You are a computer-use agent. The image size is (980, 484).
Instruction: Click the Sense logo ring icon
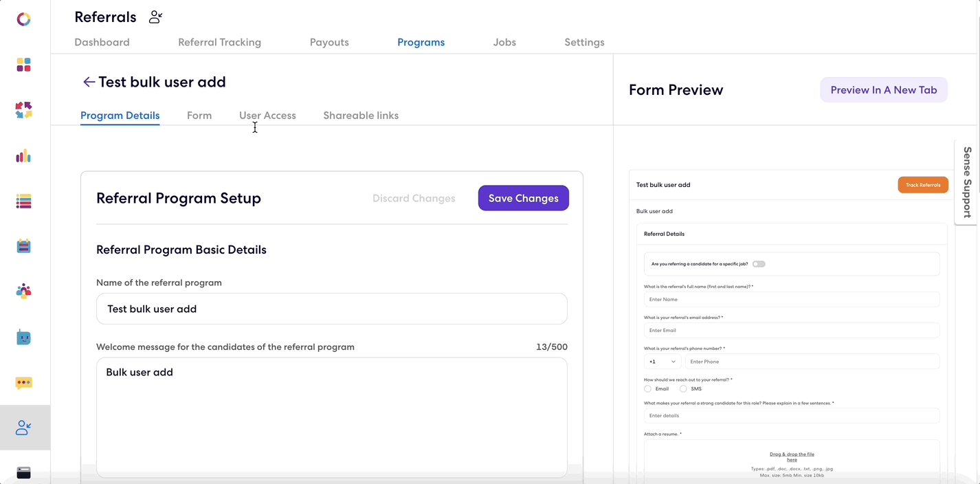pyautogui.click(x=24, y=19)
